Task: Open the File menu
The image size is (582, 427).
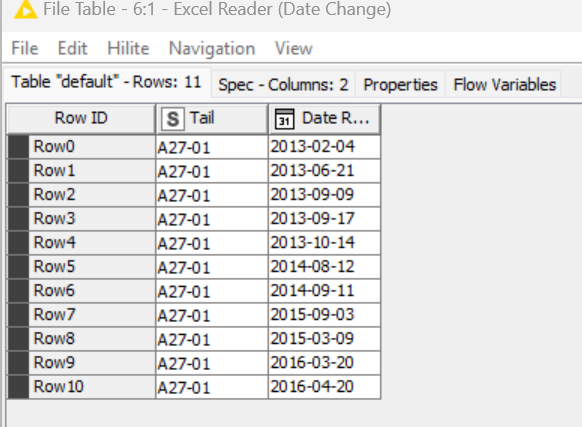Action: coord(24,48)
